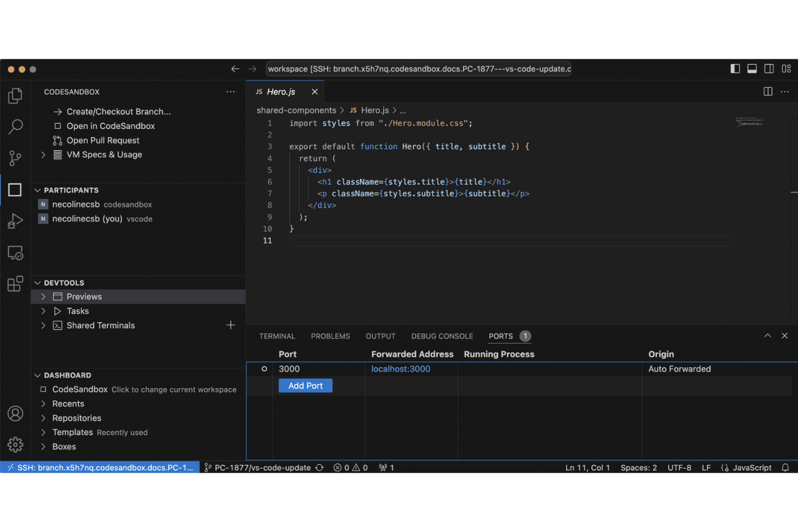Open localhost:3000 forwarded address link
Screen dimensions: 798x532
pos(400,369)
